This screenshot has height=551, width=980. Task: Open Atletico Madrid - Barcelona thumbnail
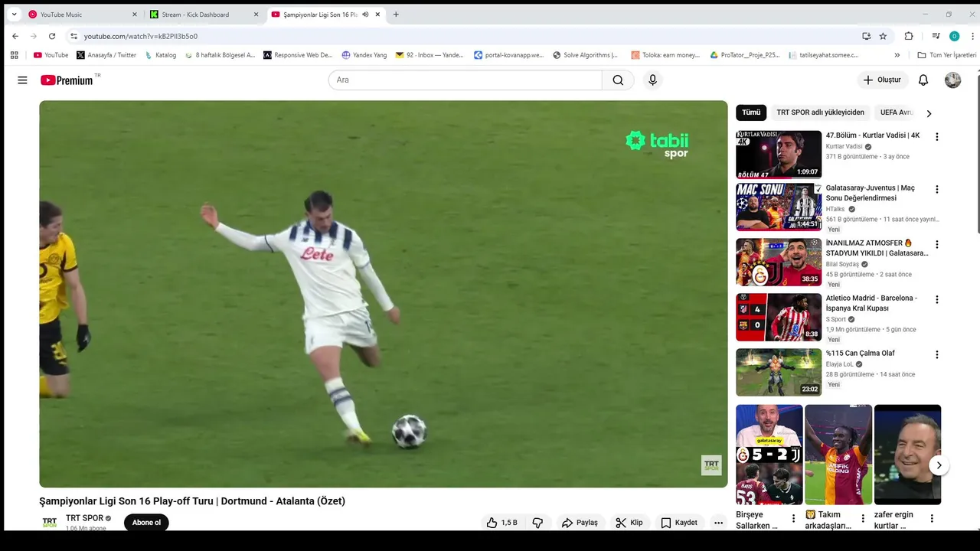click(x=779, y=317)
